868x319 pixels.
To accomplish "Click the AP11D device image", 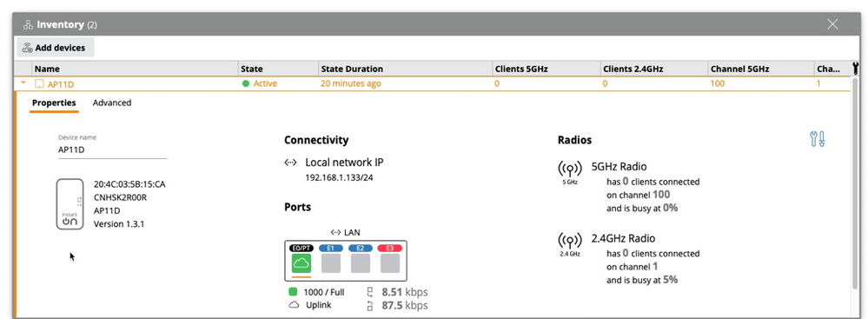I will point(70,203).
